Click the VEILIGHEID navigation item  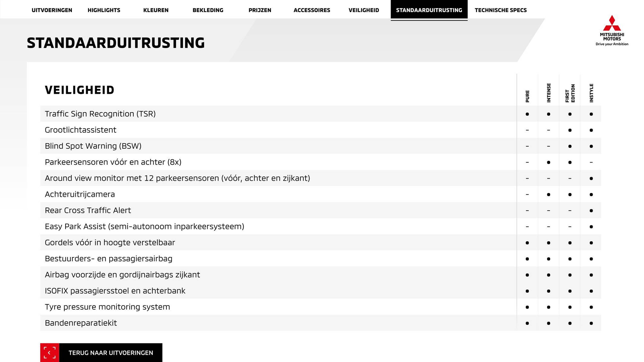point(364,10)
